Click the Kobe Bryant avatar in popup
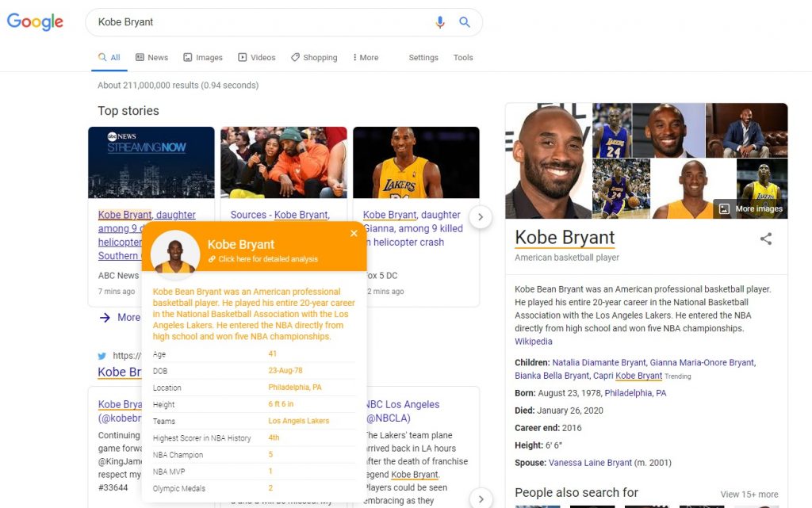This screenshot has width=812, height=508. pos(175,254)
